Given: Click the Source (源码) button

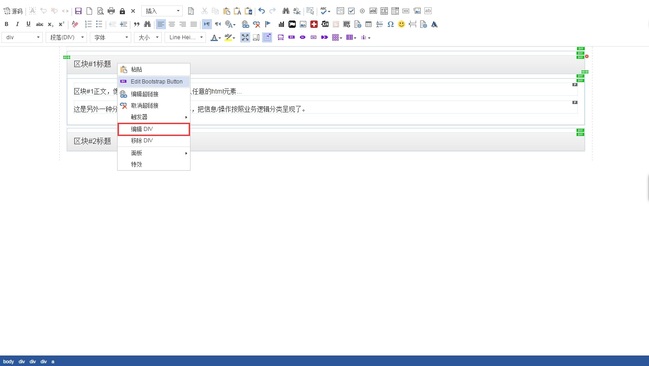Looking at the screenshot, I should click(x=13, y=11).
